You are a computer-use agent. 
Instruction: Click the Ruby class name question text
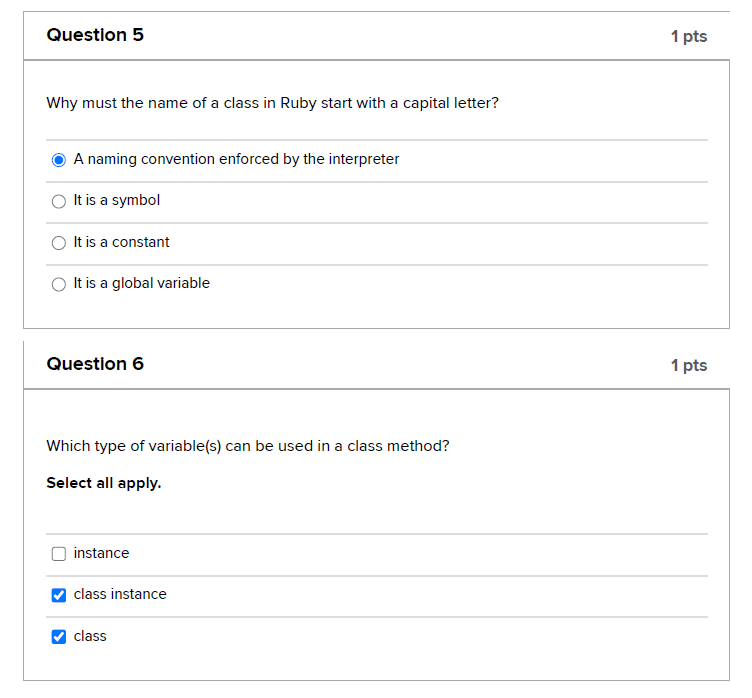[272, 103]
